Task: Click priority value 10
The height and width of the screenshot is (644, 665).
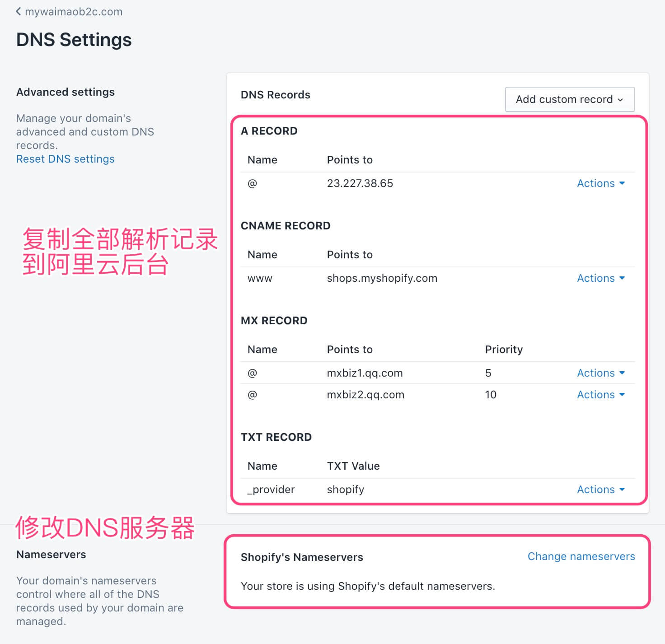Action: pyautogui.click(x=491, y=395)
